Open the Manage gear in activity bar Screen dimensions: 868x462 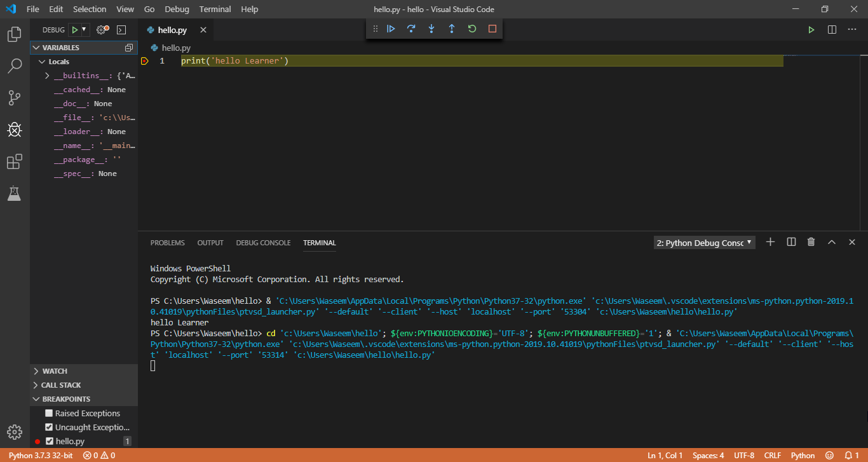(14, 432)
